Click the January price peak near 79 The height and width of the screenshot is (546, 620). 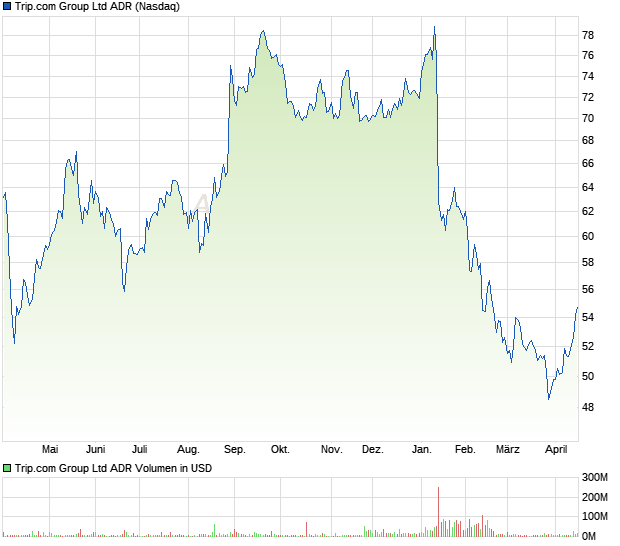click(435, 28)
